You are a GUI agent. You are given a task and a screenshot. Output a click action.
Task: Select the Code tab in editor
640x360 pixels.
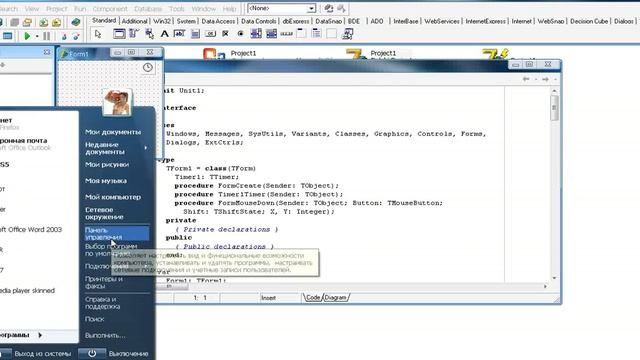(313, 298)
